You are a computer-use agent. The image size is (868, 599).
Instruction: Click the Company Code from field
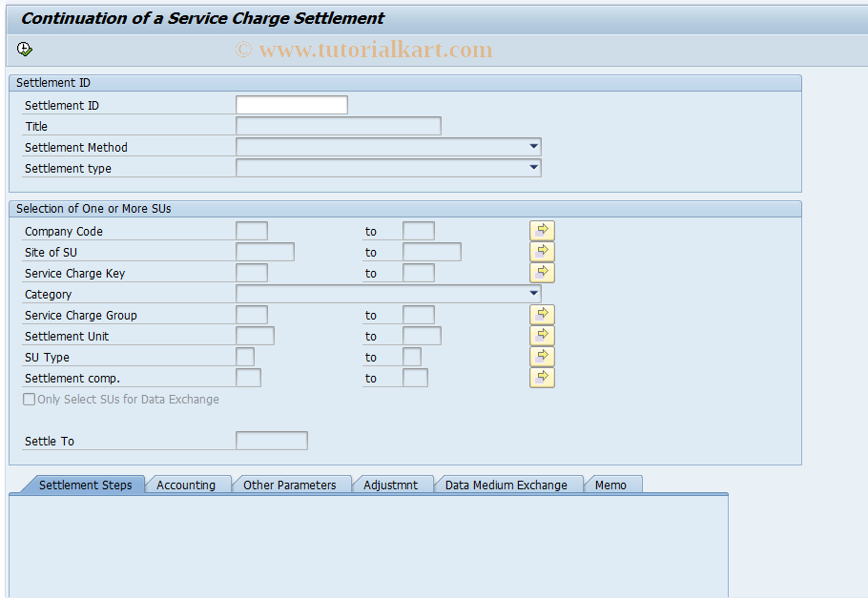[x=252, y=231]
